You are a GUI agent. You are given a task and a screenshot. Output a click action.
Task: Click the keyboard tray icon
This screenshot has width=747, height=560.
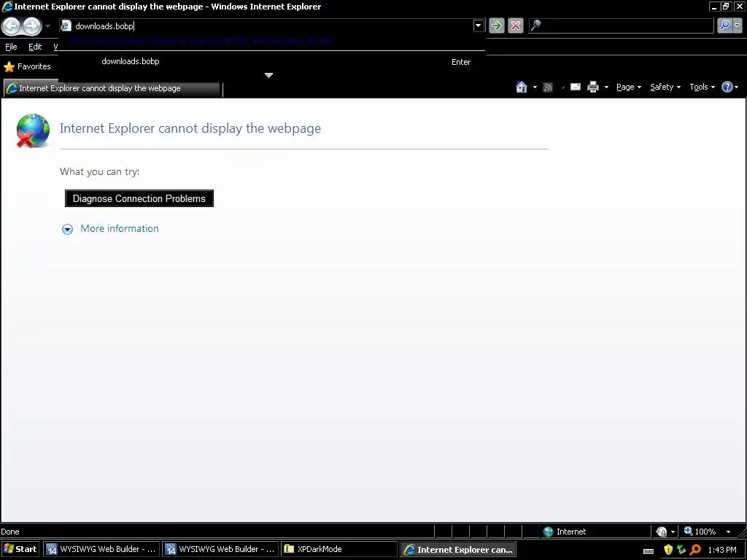point(649,551)
